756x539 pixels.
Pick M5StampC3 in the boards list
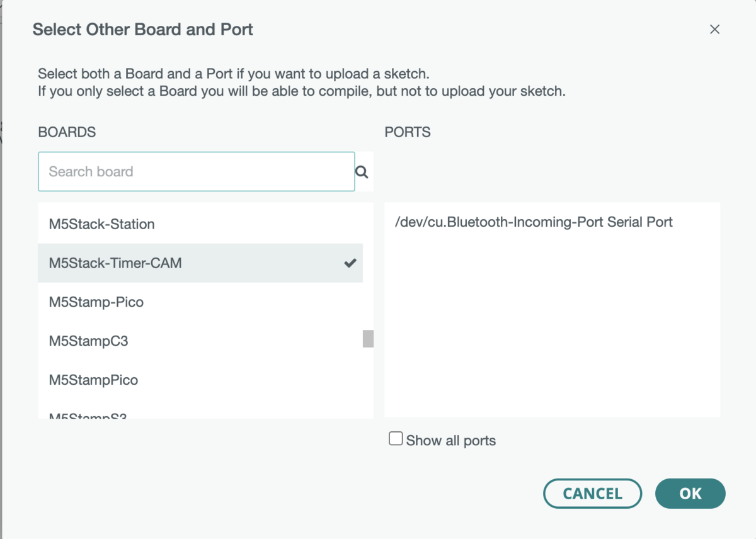89,341
